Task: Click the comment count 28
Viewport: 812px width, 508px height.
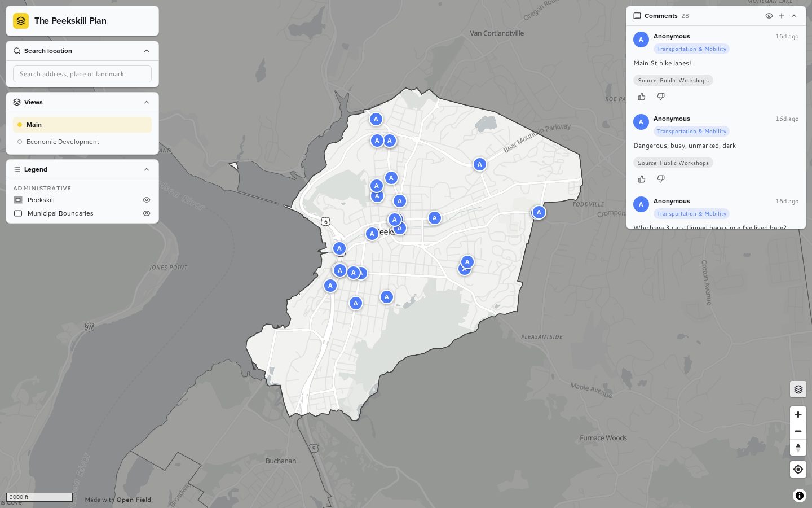Action: pyautogui.click(x=685, y=16)
